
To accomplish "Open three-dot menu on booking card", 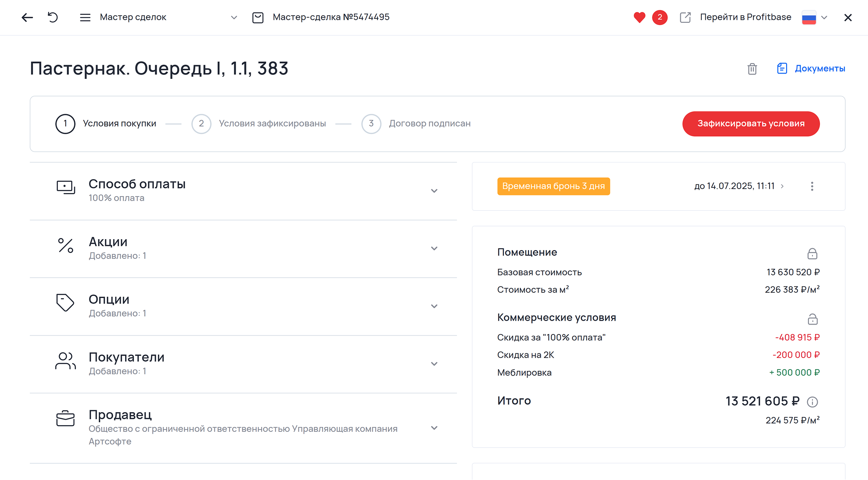I will (812, 187).
